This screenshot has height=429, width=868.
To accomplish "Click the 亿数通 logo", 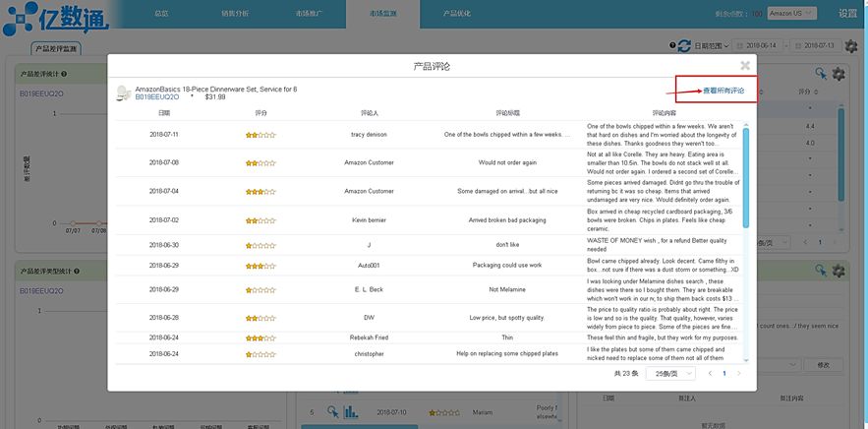I will coord(55,20).
